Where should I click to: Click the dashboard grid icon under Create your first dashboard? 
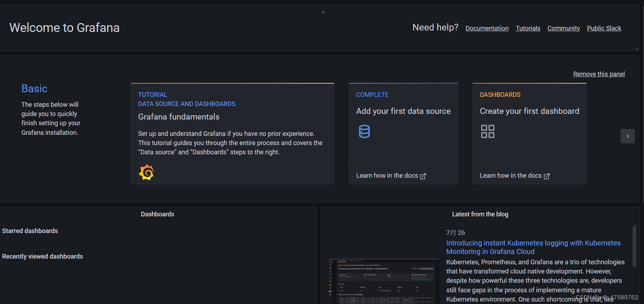click(488, 131)
